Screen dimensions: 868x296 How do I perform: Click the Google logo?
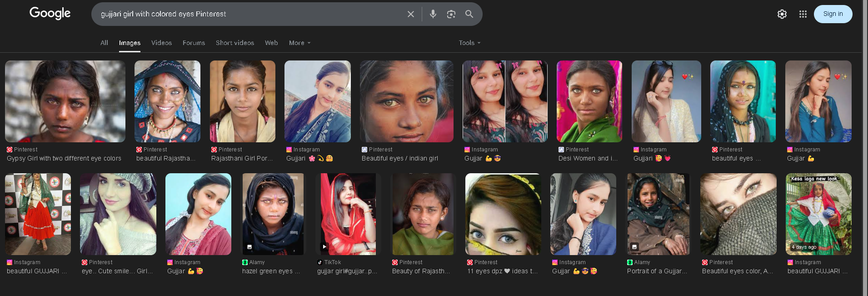(50, 14)
